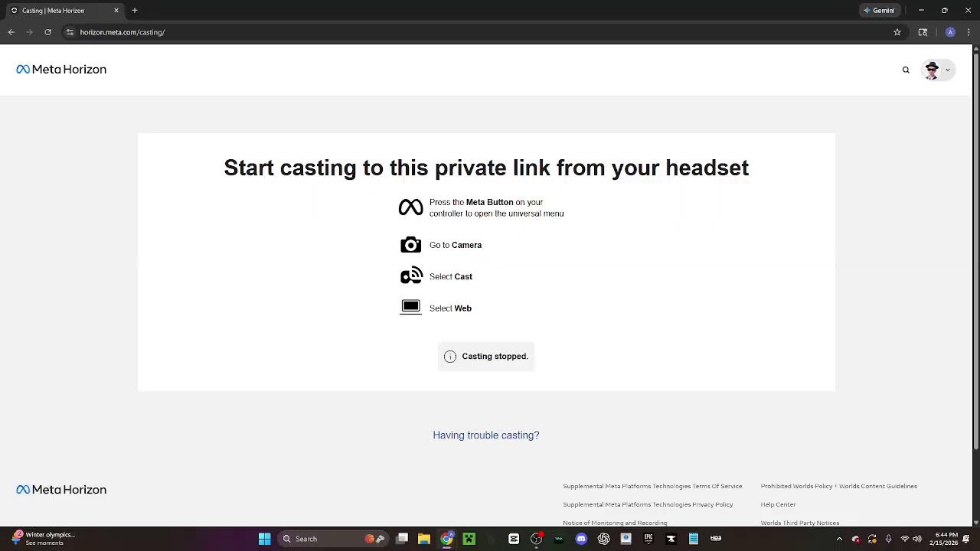Open Task View in the taskbar
The height and width of the screenshot is (551, 980).
[x=402, y=539]
